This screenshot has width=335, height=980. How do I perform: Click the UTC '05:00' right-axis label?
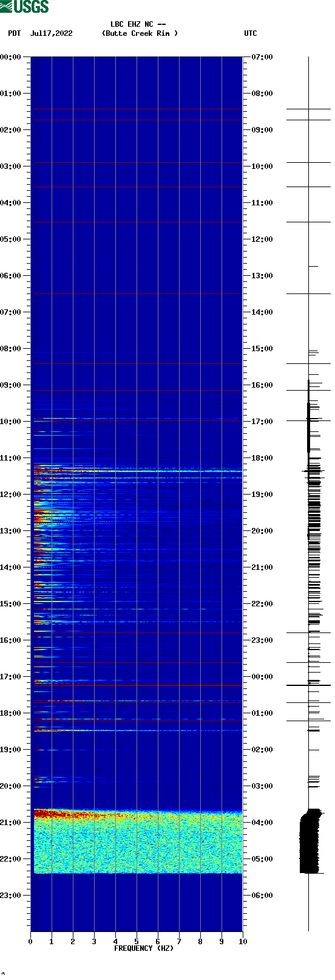[x=262, y=859]
